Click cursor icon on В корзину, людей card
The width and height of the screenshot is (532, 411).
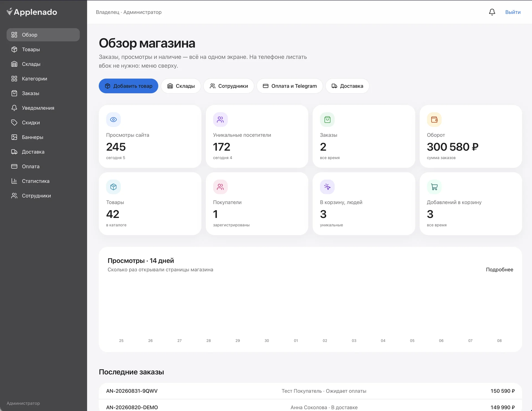(x=327, y=187)
